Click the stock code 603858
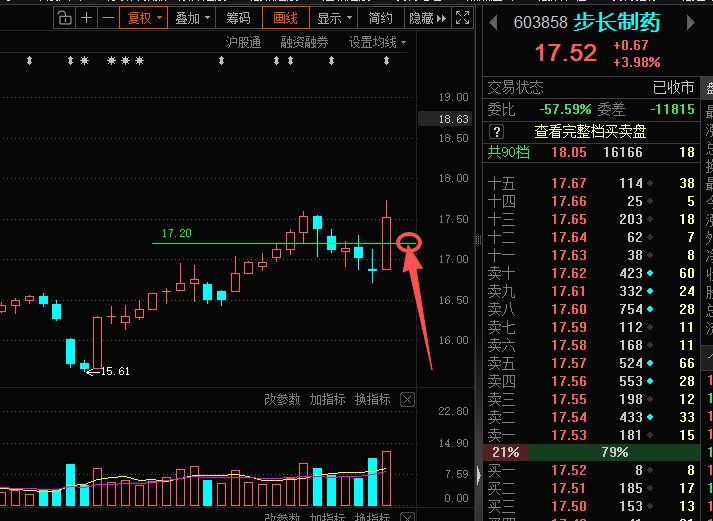This screenshot has height=521, width=713. pos(540,22)
